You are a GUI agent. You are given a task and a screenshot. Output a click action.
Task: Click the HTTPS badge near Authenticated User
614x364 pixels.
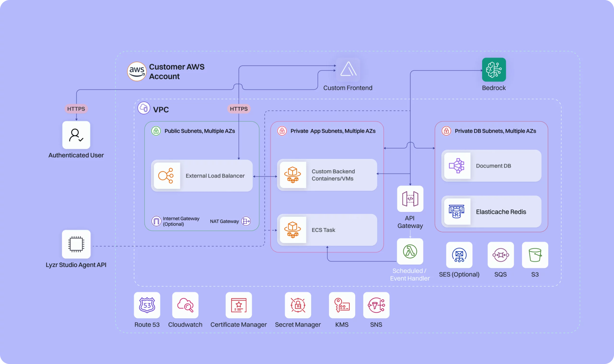(76, 109)
